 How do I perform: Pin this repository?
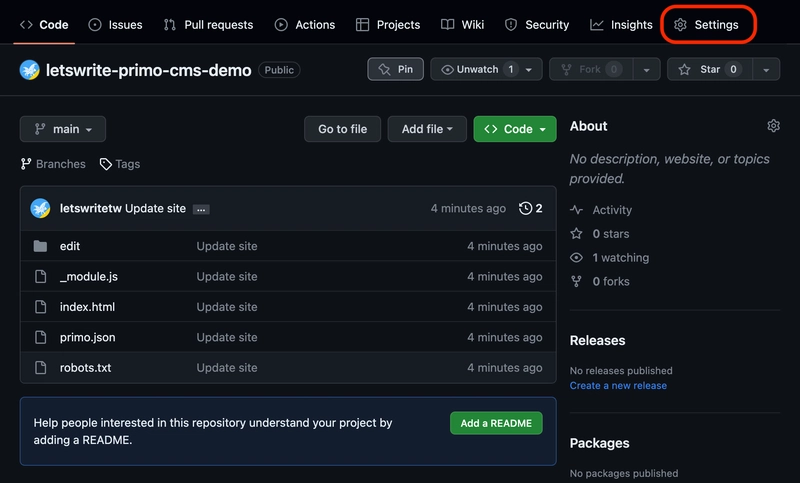(x=395, y=69)
